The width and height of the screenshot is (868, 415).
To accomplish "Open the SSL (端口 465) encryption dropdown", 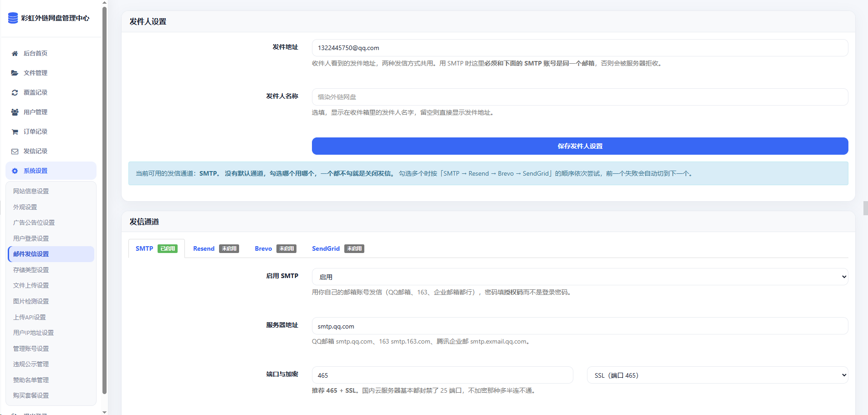I will tap(717, 375).
